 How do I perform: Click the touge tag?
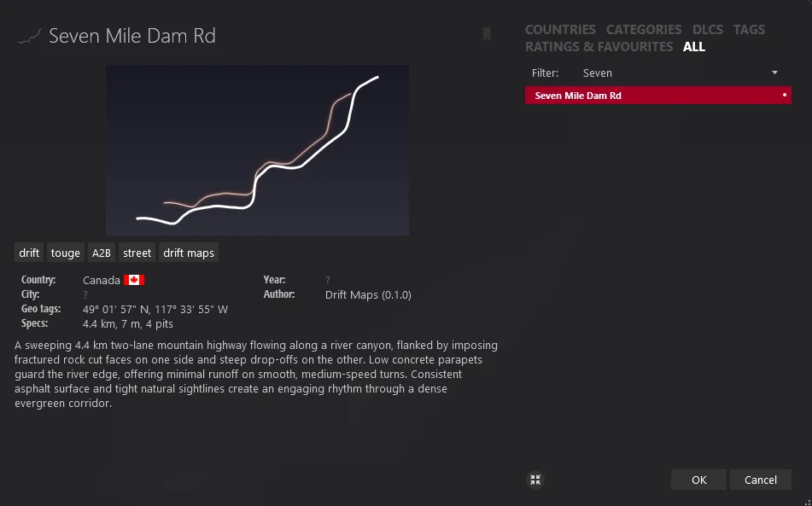[65, 253]
